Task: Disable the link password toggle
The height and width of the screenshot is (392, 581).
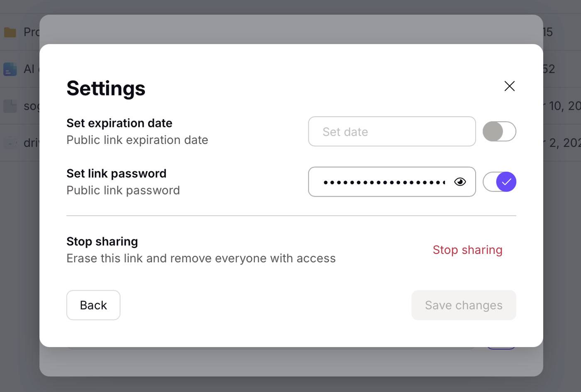Action: click(x=499, y=182)
